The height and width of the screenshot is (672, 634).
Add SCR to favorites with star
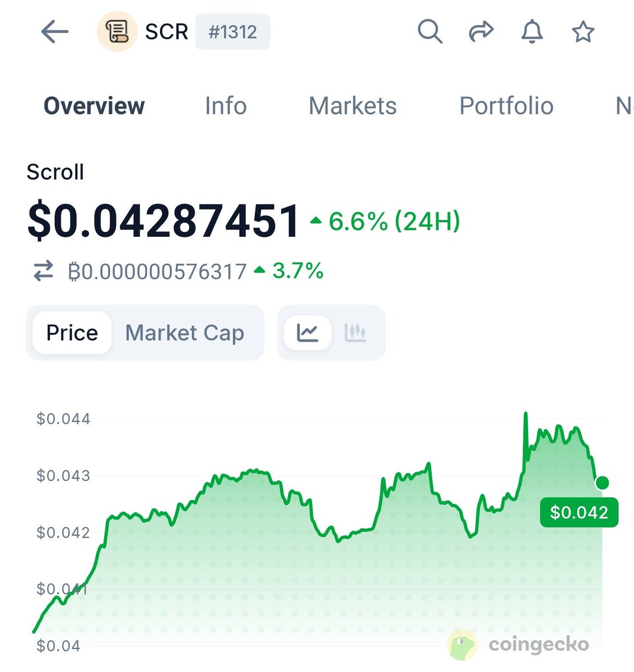583,31
